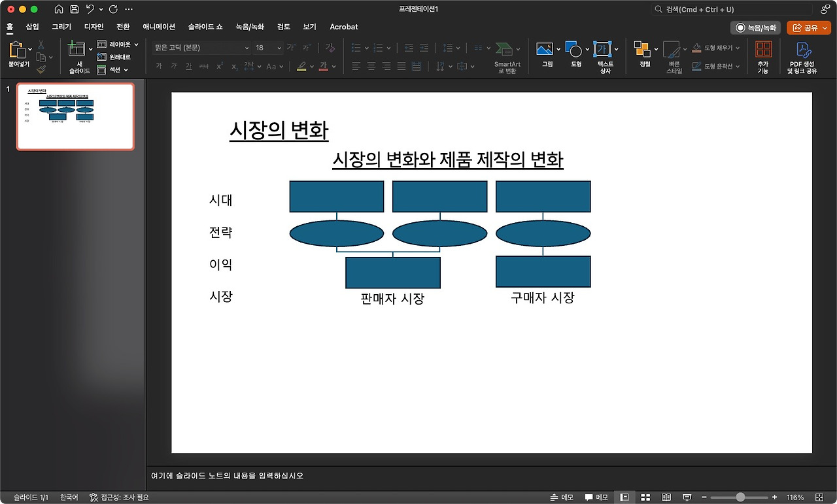This screenshot has height=504, width=837.
Task: Select slide 1 thumbnail in the sidebar
Action: [75, 116]
